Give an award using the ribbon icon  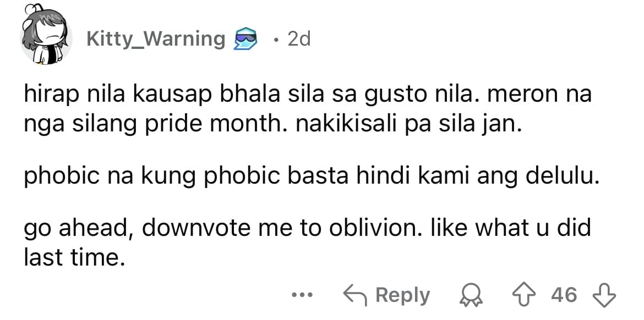coord(471,295)
